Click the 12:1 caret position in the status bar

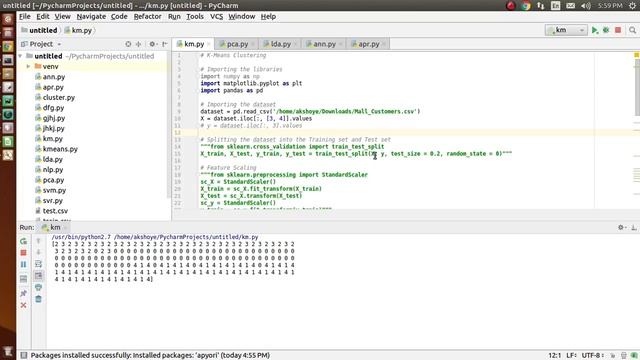554,356
